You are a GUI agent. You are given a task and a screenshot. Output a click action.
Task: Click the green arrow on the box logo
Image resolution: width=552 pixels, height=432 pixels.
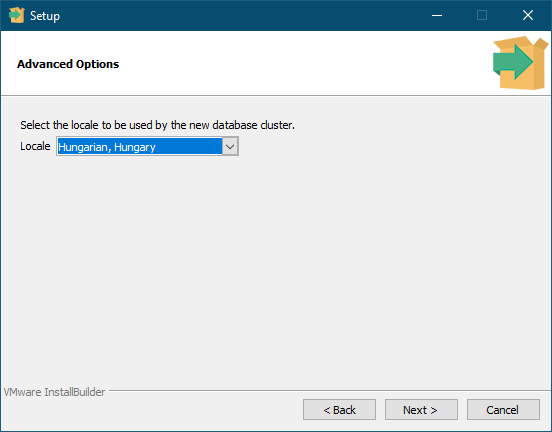[x=513, y=62]
